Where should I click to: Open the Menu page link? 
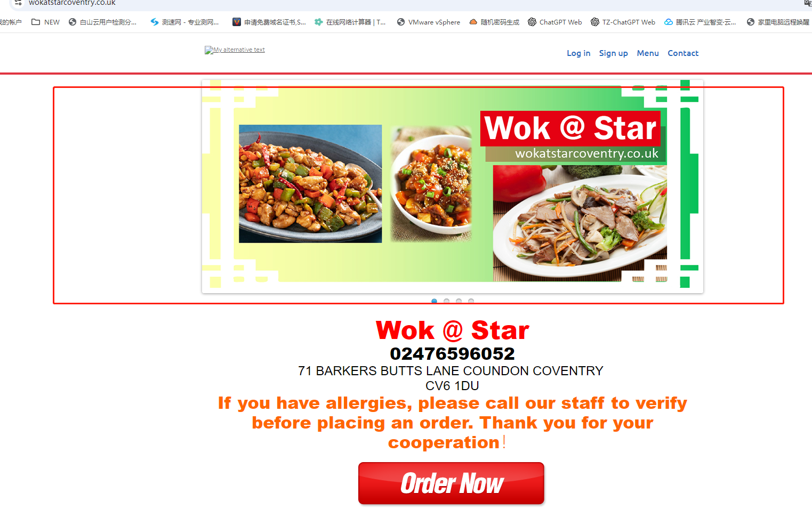click(x=648, y=53)
